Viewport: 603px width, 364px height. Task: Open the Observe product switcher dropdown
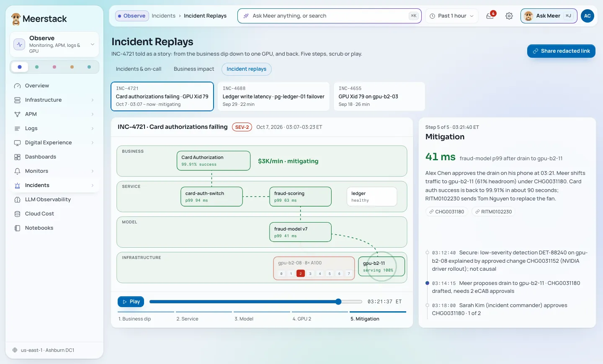coord(54,45)
